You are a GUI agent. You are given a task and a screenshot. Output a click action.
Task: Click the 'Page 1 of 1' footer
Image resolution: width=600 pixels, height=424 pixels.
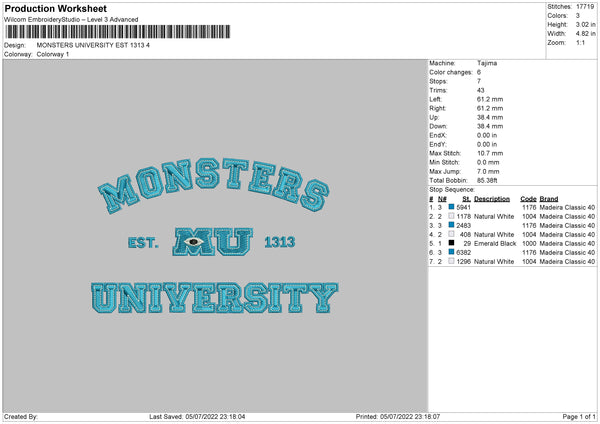(x=579, y=416)
